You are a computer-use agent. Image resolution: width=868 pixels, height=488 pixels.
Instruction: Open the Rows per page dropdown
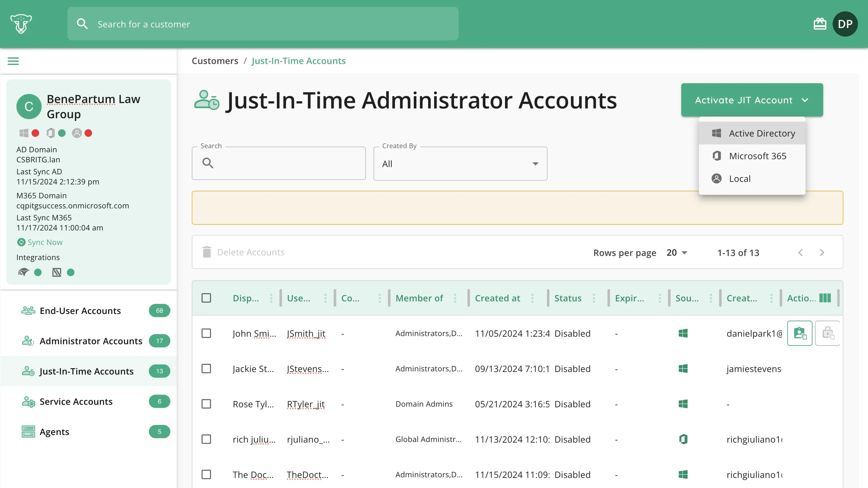[677, 253]
